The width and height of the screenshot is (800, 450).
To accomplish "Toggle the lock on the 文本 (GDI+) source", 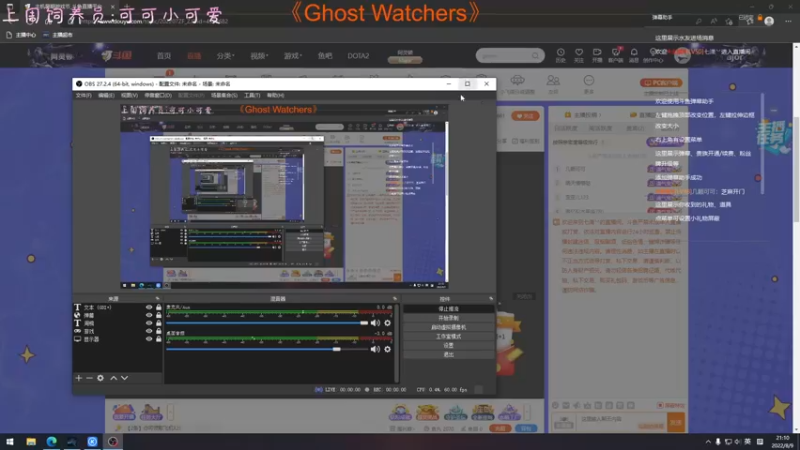I will point(159,307).
